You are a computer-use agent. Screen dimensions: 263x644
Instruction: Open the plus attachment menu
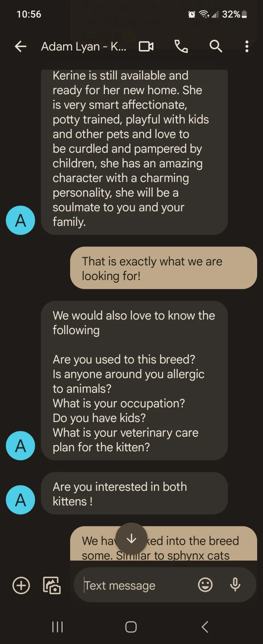click(x=21, y=586)
